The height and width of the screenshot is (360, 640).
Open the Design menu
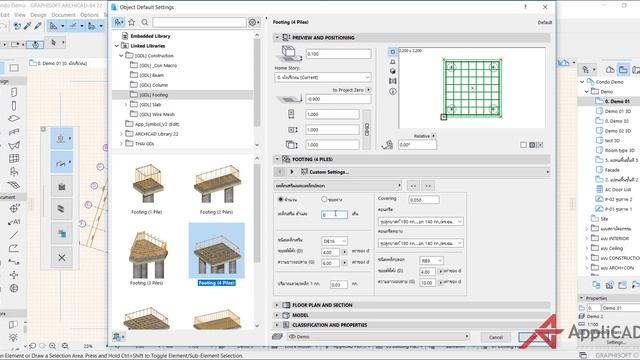(x=38, y=15)
